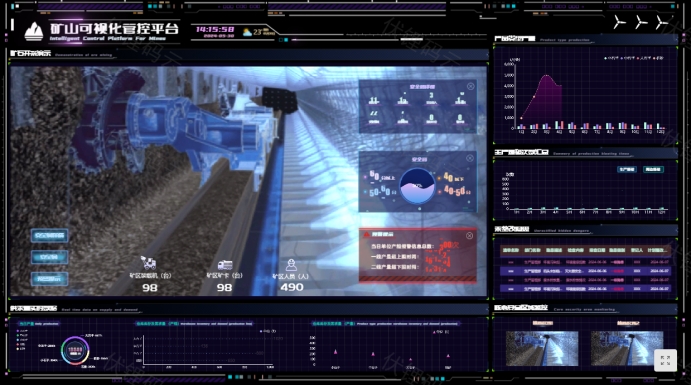692x385 pixels.
Task: Select second toggle button in blasting chart
Action: pos(653,170)
